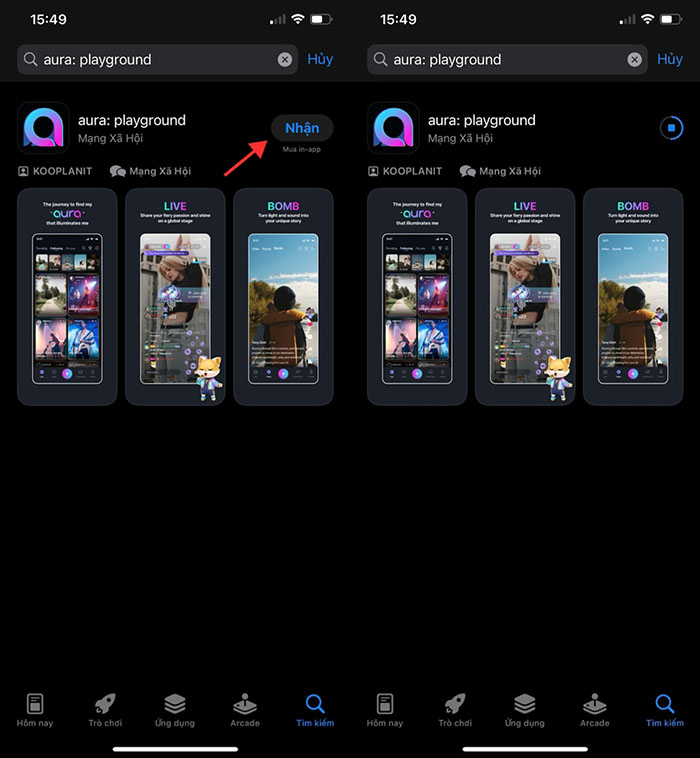Tap Hủy to cancel search on left phone

tap(320, 60)
